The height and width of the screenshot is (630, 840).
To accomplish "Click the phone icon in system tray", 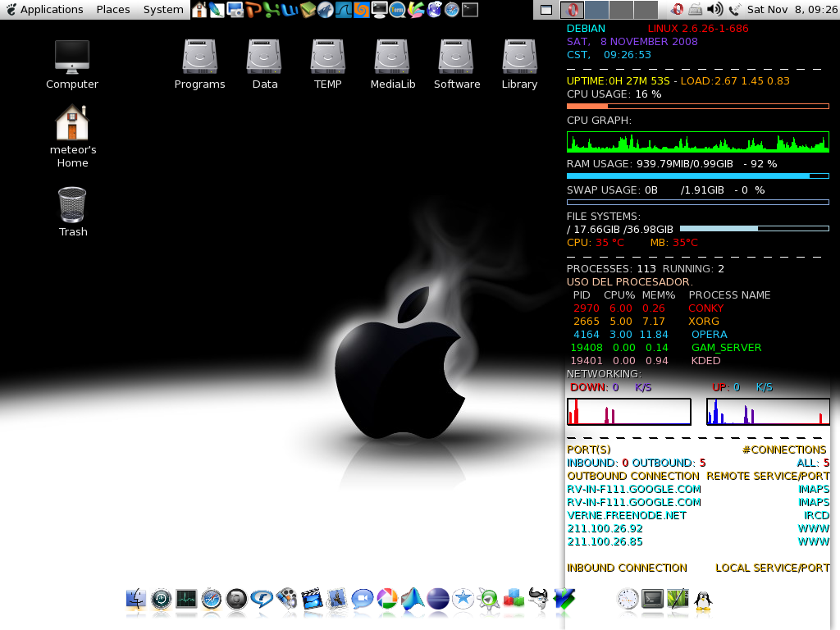I will (x=735, y=9).
